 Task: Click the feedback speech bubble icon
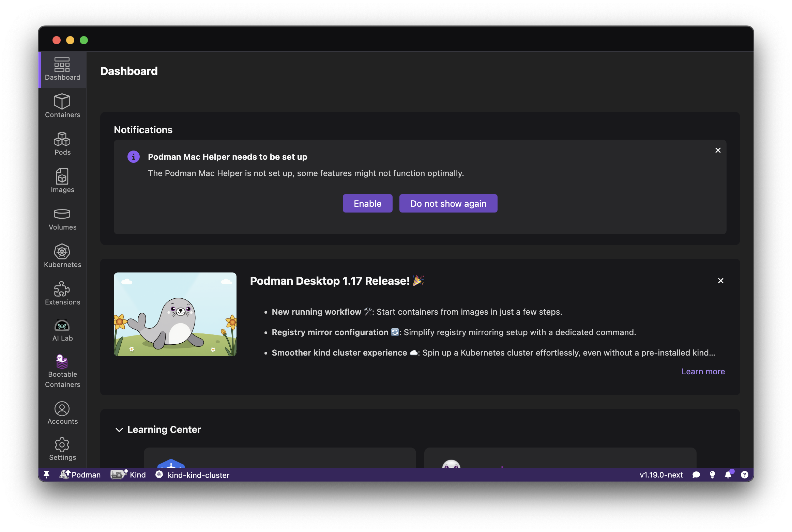[x=696, y=475]
